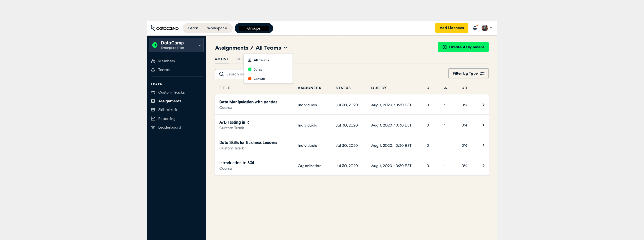Click A/B Testing in R title
This screenshot has width=644, height=240.
(234, 122)
